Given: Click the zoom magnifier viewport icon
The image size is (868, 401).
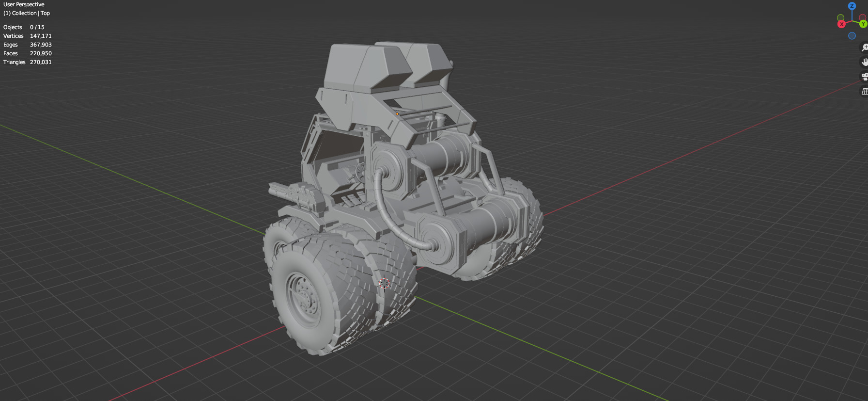Looking at the screenshot, I should [864, 48].
